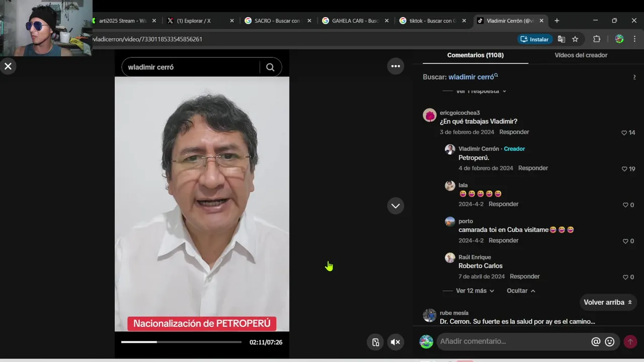Click the search magnifier in TikTok search box

pos(270,67)
